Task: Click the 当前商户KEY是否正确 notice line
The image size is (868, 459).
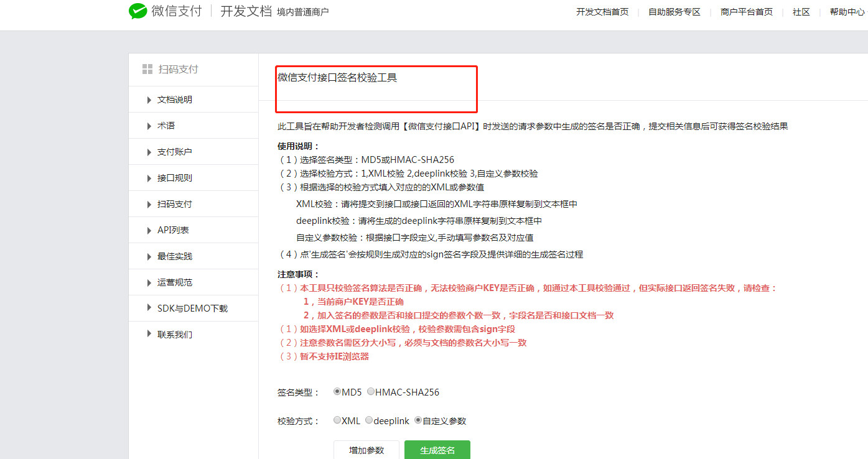Action: click(x=353, y=302)
